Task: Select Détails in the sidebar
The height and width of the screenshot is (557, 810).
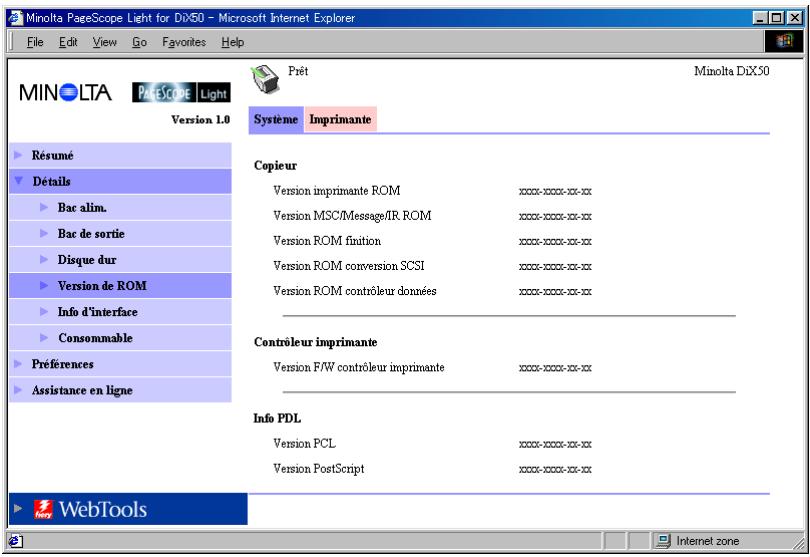Action: pos(120,181)
